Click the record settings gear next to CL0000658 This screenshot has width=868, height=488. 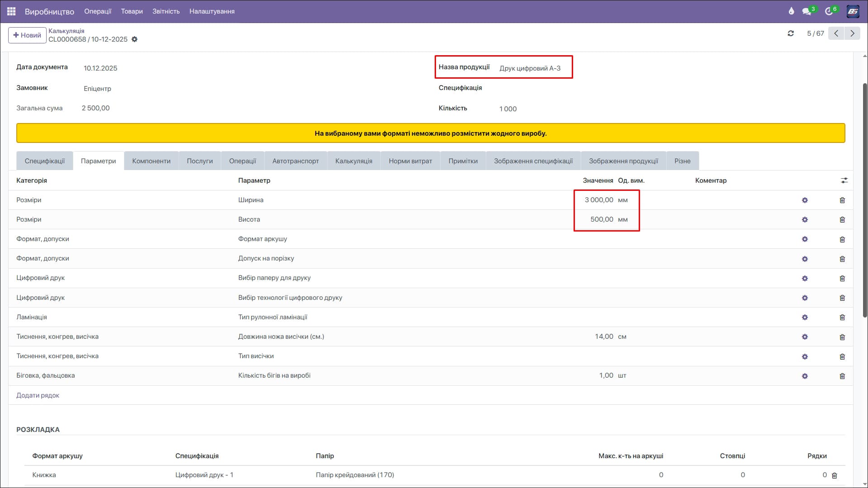(x=134, y=39)
